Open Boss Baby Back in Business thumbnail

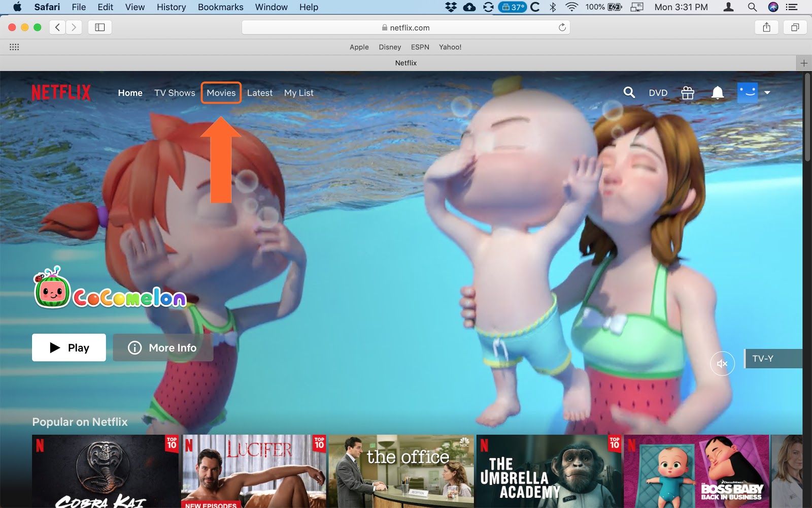(697, 471)
